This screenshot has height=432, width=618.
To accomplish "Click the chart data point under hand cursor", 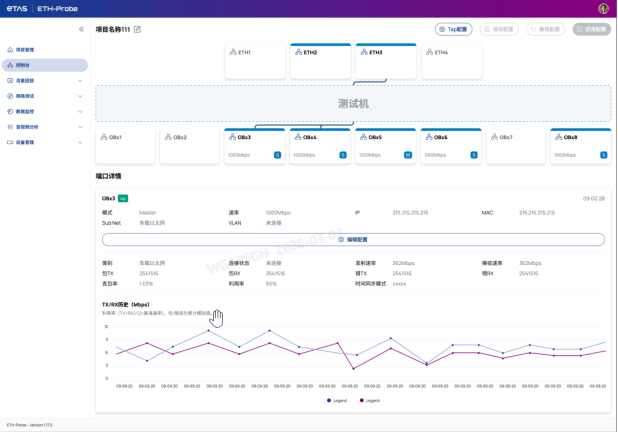I will click(x=208, y=331).
